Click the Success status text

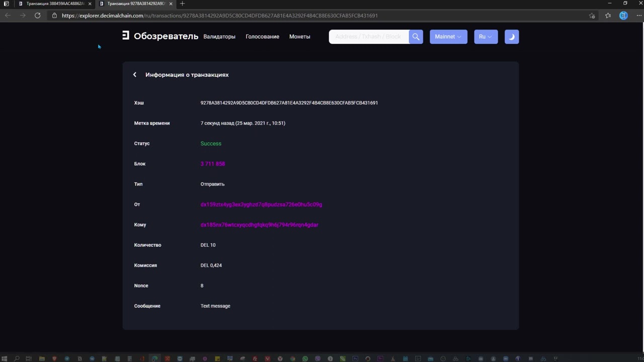pos(211,144)
